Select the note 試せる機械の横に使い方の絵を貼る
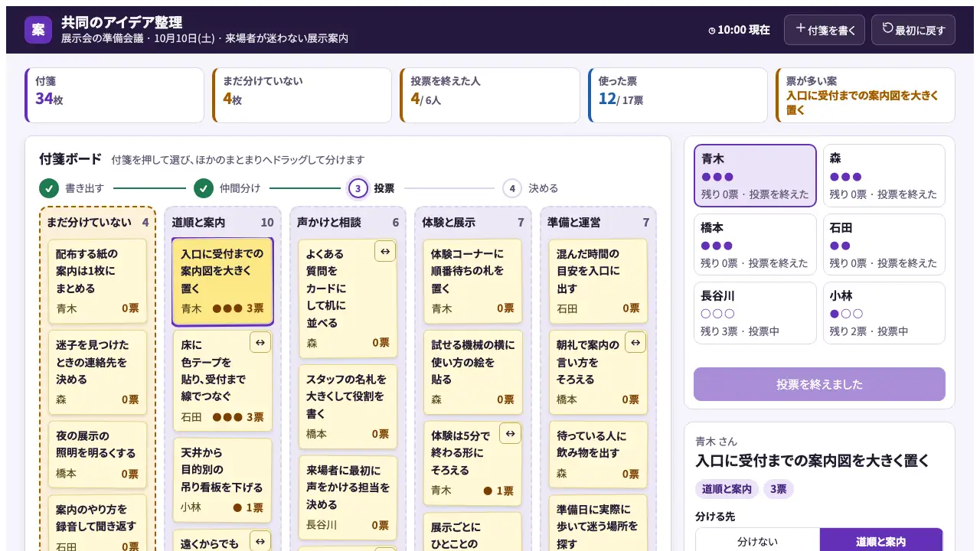Image resolution: width=980 pixels, height=551 pixels. click(x=472, y=372)
